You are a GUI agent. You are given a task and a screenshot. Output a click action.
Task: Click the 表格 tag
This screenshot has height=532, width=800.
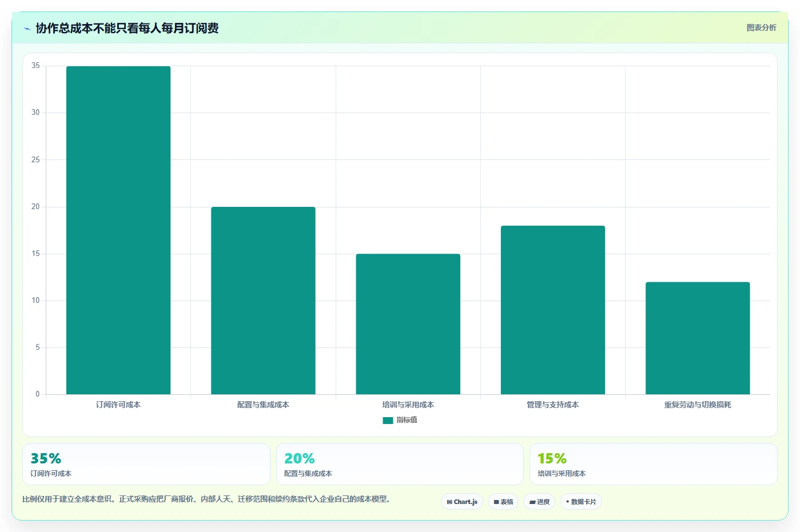pos(503,502)
